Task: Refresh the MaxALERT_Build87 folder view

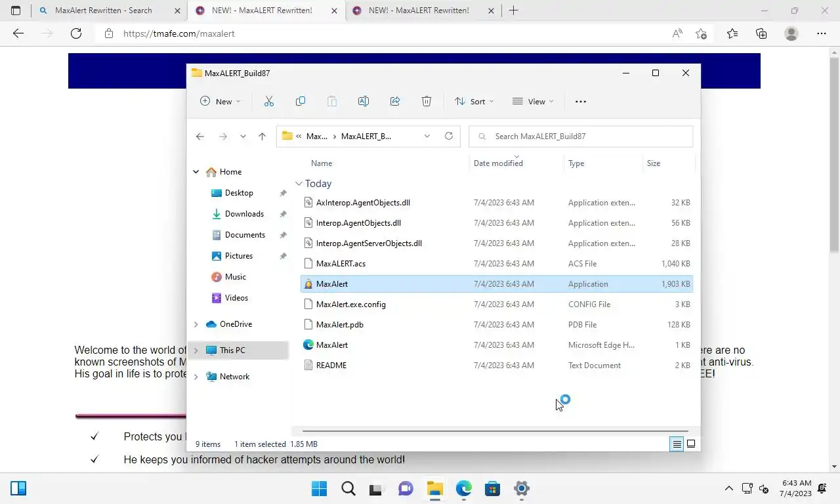Action: point(449,136)
